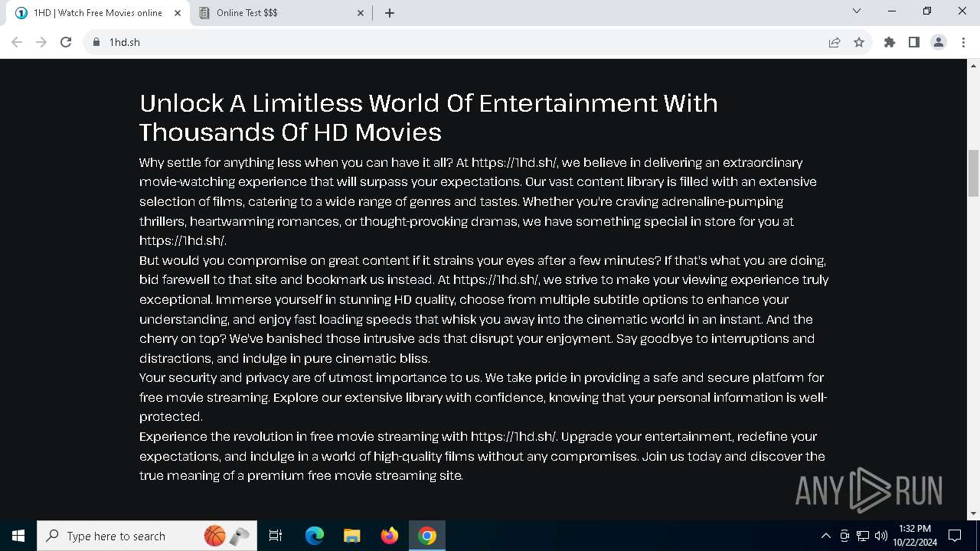Click paragraph starting 'Experience the revolution'
Image resolution: width=980 pixels, height=551 pixels.
(x=482, y=456)
